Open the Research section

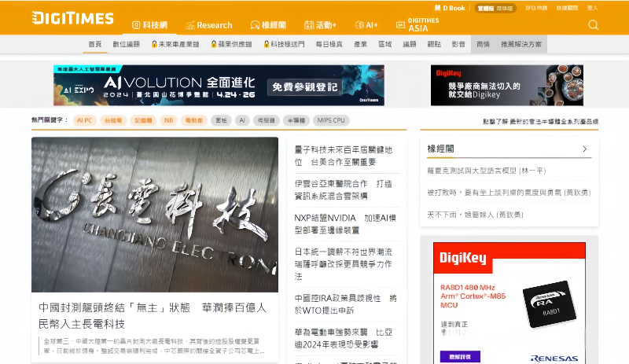point(209,25)
